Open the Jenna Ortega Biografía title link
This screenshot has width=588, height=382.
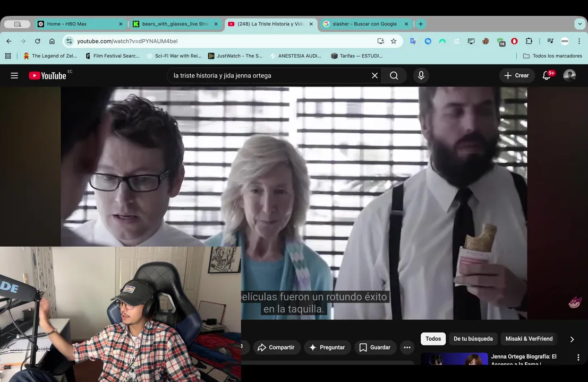(524, 360)
